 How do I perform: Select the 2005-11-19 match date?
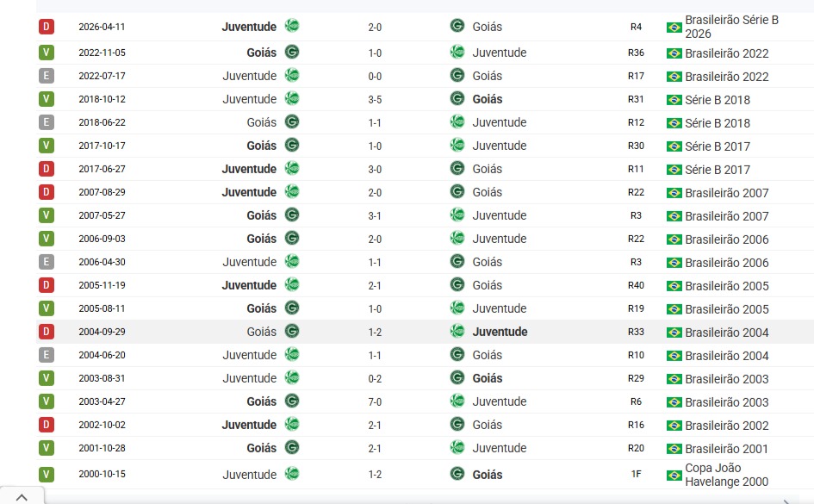(x=102, y=285)
